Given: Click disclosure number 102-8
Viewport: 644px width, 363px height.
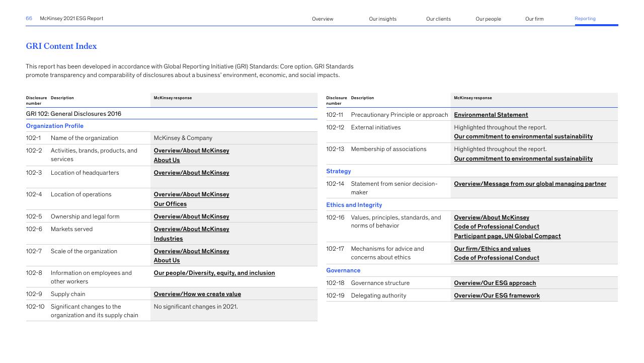Looking at the screenshot, I should pos(34,273).
